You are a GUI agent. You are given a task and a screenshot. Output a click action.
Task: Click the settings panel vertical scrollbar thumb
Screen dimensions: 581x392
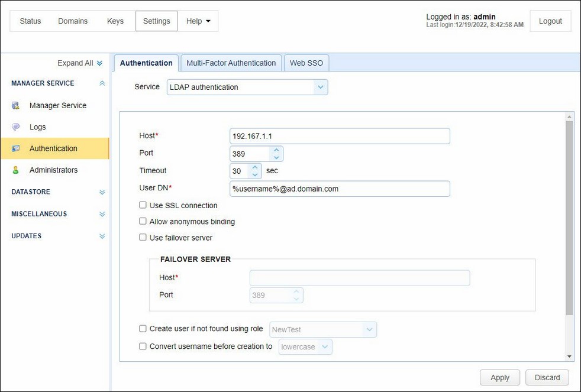click(569, 218)
